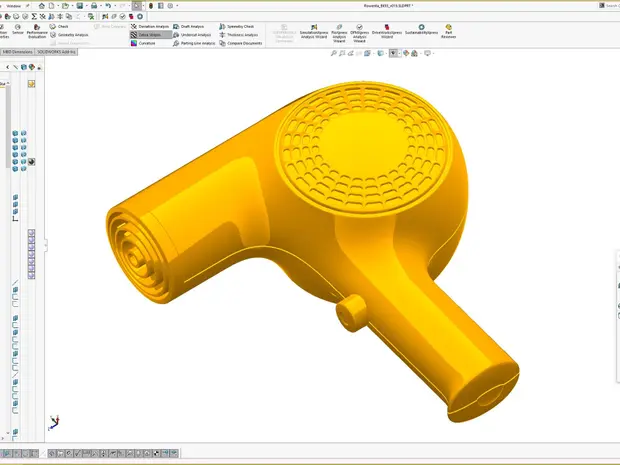620x465 pixels.
Task: Open Part Reviewer
Action: (x=448, y=31)
